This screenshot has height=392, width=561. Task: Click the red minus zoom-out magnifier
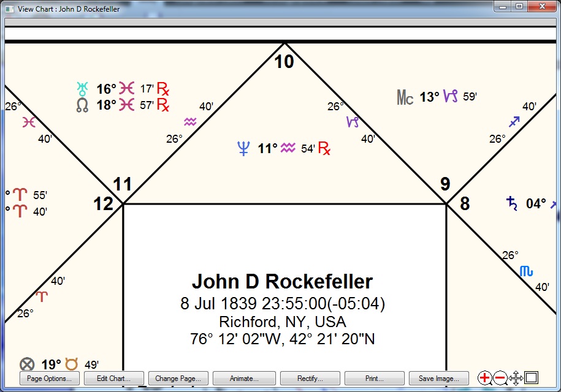500,378
